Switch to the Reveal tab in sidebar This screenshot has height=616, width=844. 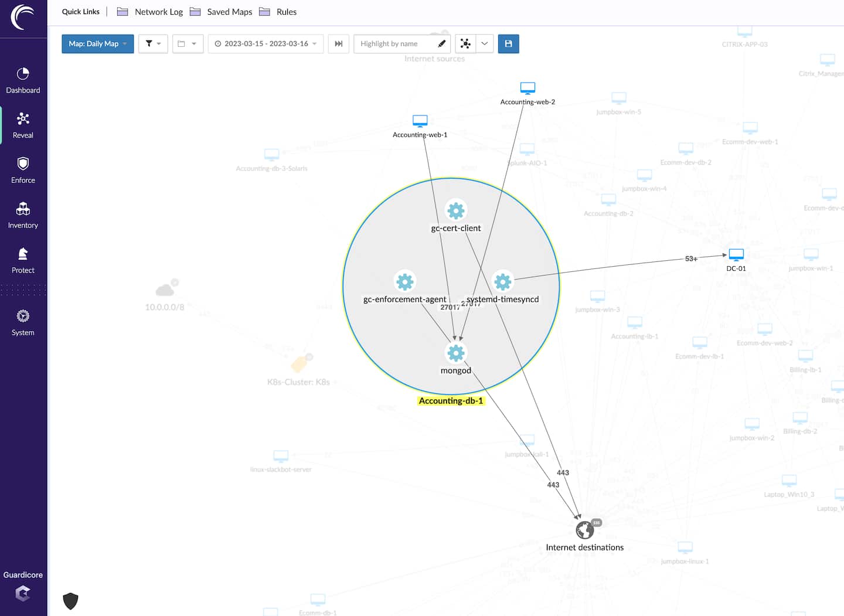[23, 125]
